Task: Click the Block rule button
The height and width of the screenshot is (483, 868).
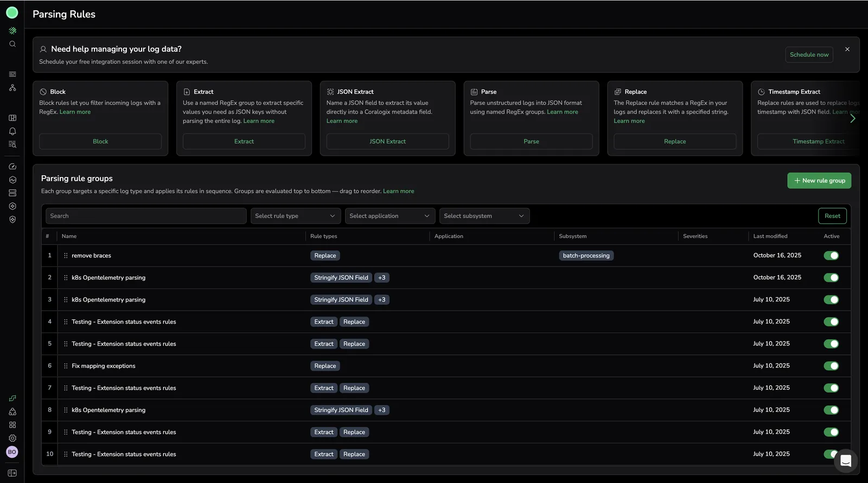Action: [100, 141]
